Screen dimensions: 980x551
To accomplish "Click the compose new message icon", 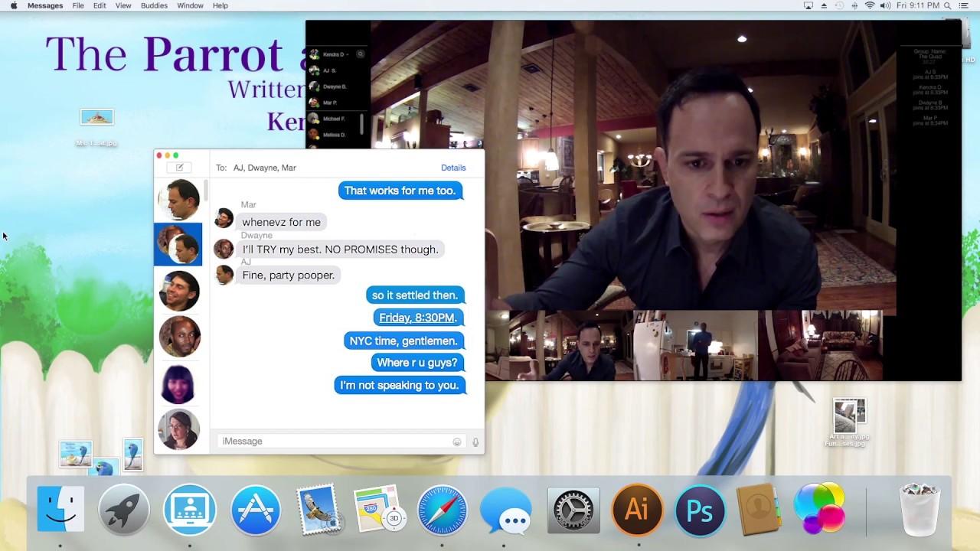I will [180, 168].
